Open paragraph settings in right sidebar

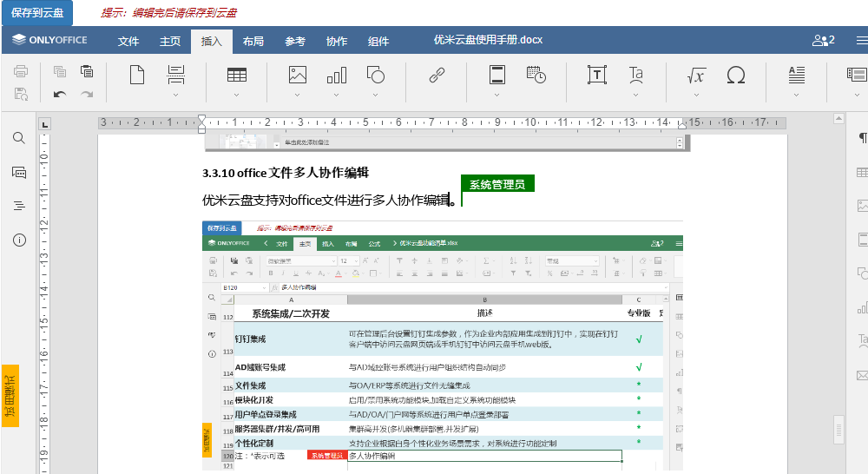862,138
